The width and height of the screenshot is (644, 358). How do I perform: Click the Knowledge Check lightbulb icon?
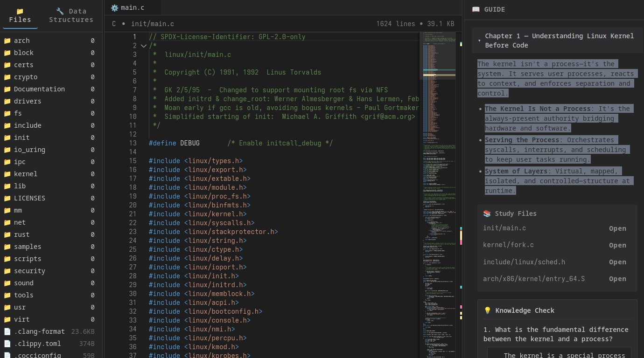click(x=487, y=310)
